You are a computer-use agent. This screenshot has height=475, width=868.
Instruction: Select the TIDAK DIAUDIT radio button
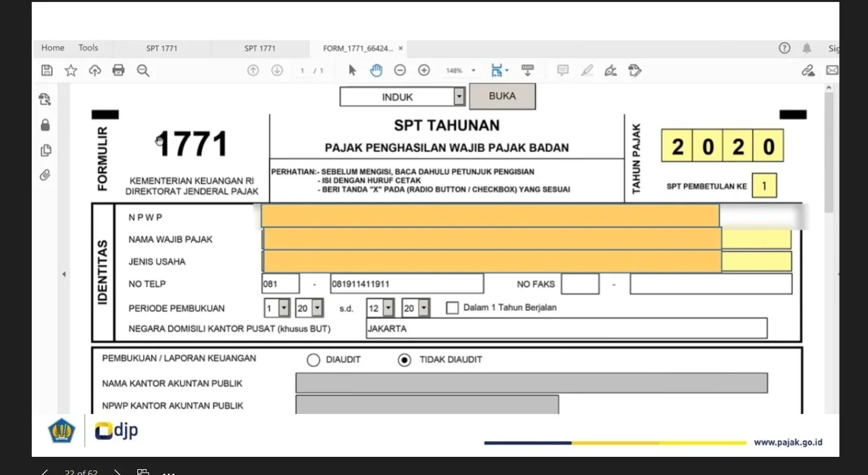(404, 360)
